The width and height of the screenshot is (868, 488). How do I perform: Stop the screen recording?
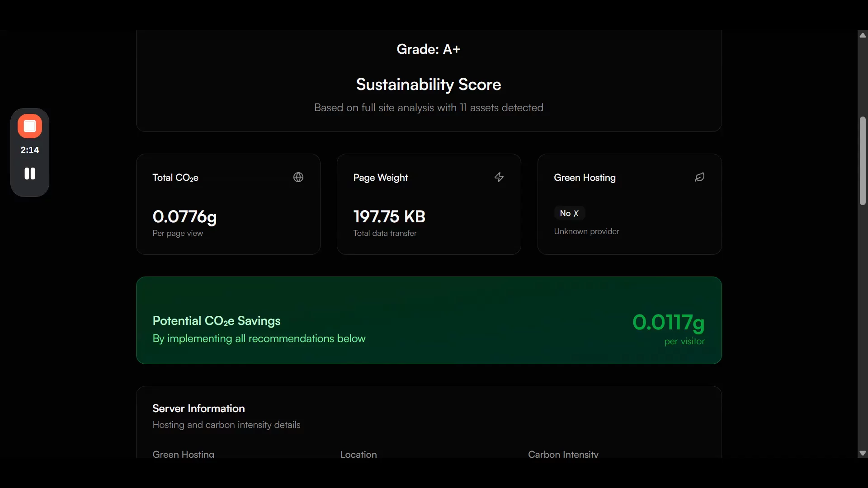(x=29, y=126)
